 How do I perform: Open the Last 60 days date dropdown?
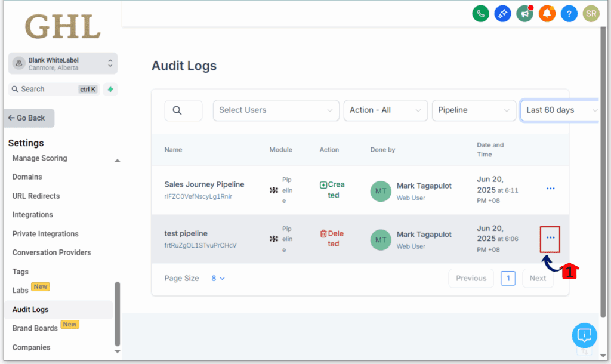[x=560, y=110]
